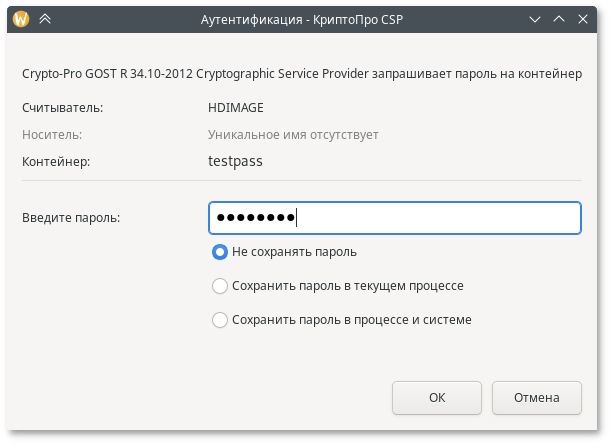Click the 'Введите пароль:' label
610x444 pixels.
coord(71,218)
